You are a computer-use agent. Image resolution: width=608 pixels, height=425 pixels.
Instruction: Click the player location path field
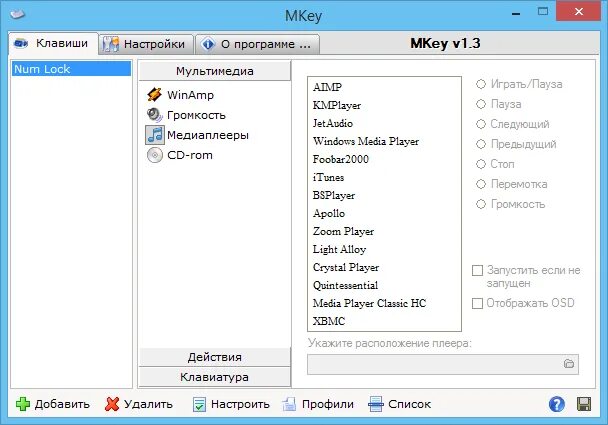pos(443,364)
